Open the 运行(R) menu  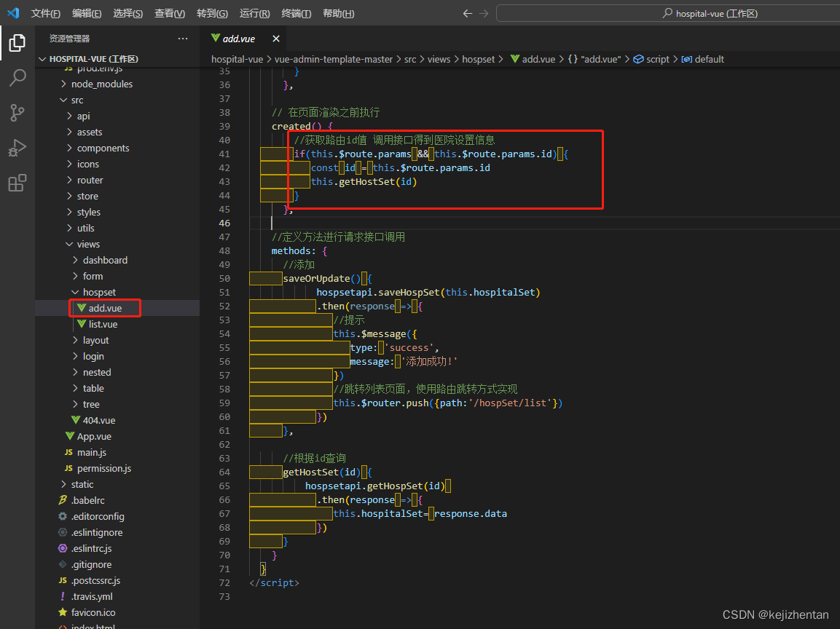[254, 13]
